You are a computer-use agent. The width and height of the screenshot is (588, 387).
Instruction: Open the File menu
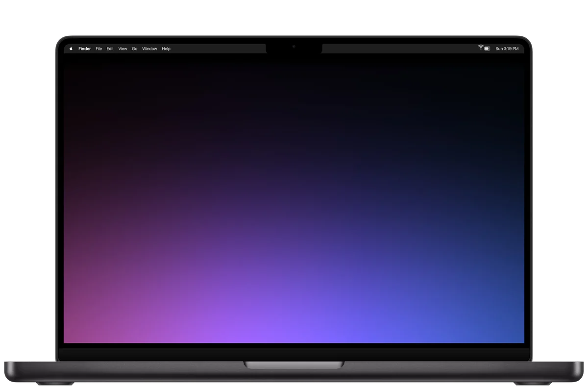coord(98,48)
